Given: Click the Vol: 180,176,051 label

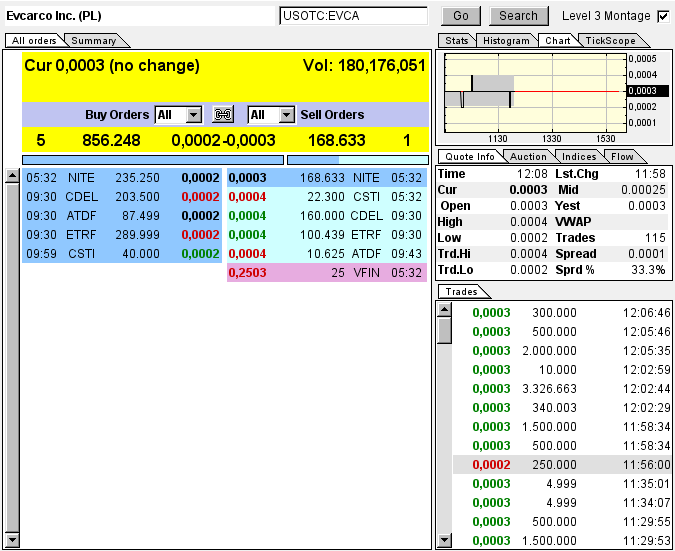Looking at the screenshot, I should click(x=364, y=65).
